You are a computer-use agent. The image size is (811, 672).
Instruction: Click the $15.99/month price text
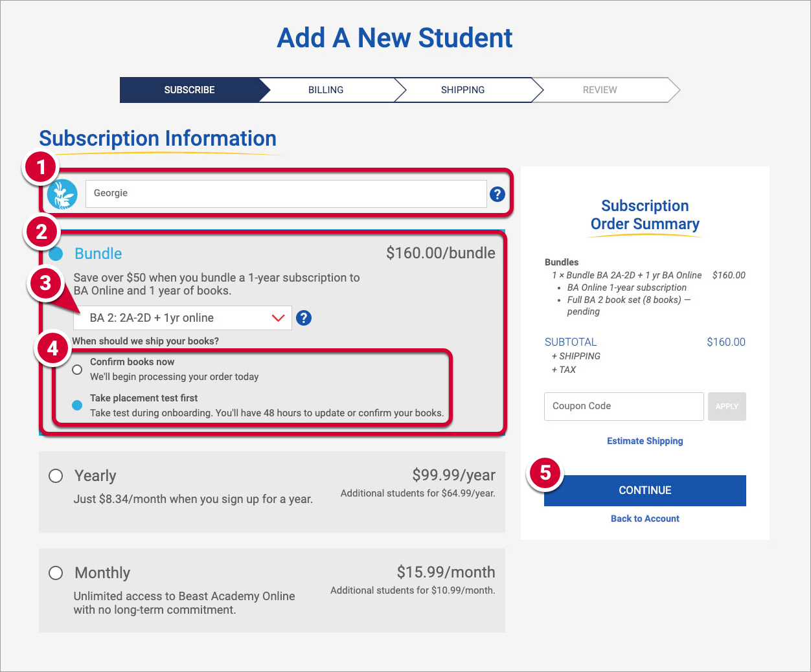coord(446,572)
